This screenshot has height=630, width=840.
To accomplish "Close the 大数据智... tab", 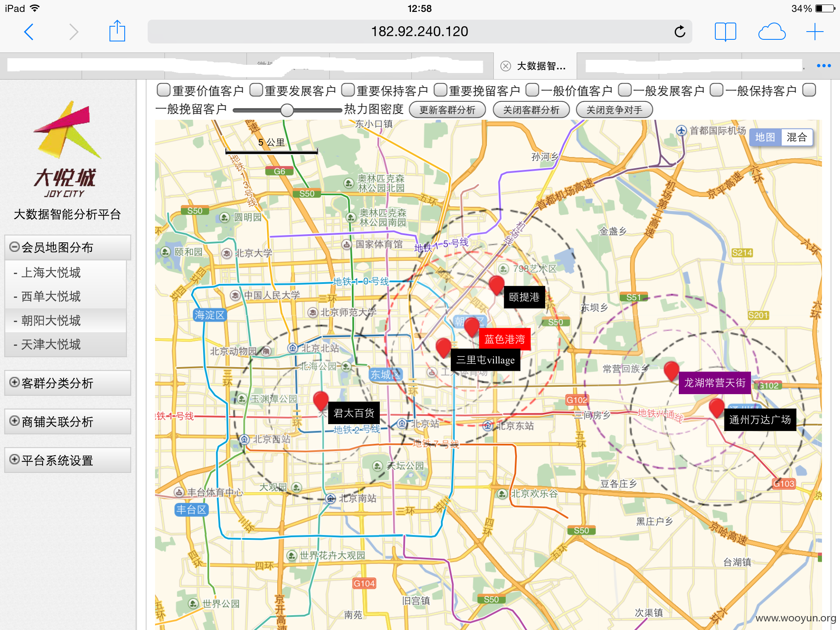I will point(506,66).
